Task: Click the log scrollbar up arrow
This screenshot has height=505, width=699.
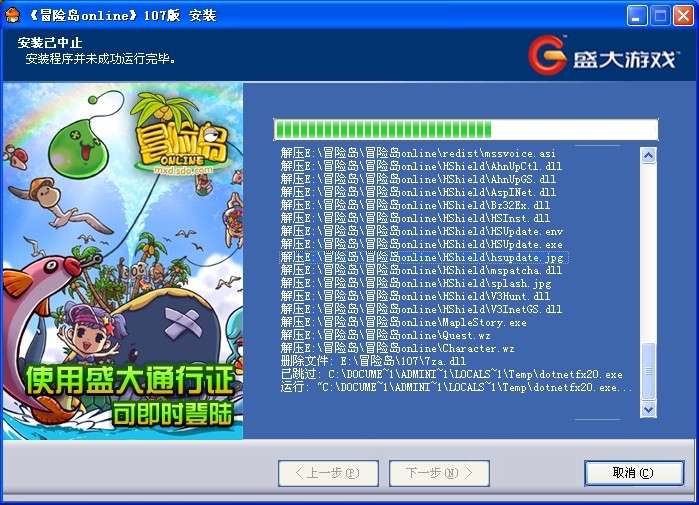Action: [648, 156]
